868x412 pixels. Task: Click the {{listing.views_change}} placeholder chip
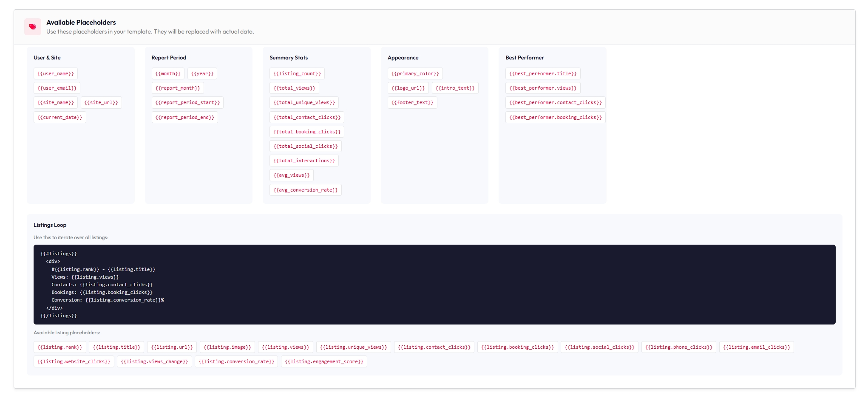(154, 361)
